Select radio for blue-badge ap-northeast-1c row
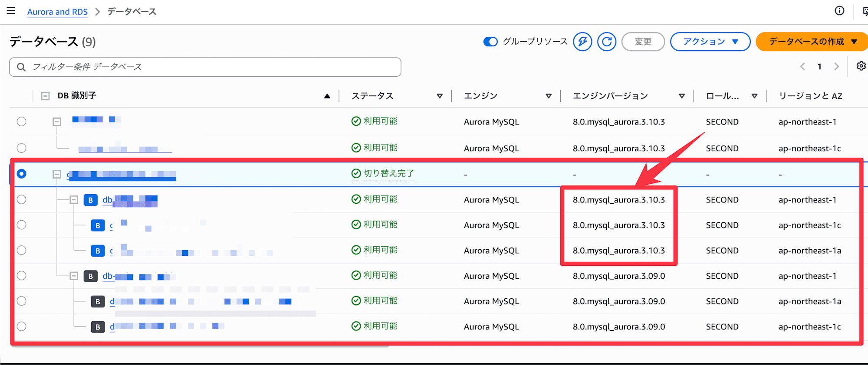The height and width of the screenshot is (365, 868). point(21,225)
